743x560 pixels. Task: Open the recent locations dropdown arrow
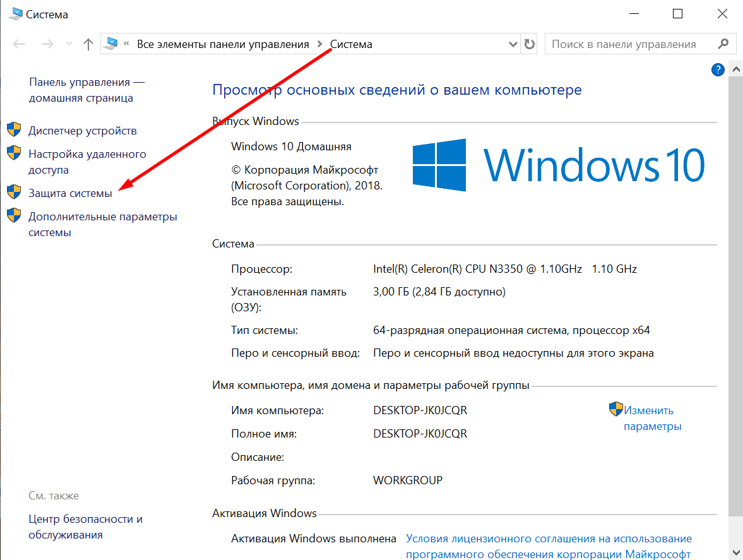(x=69, y=44)
